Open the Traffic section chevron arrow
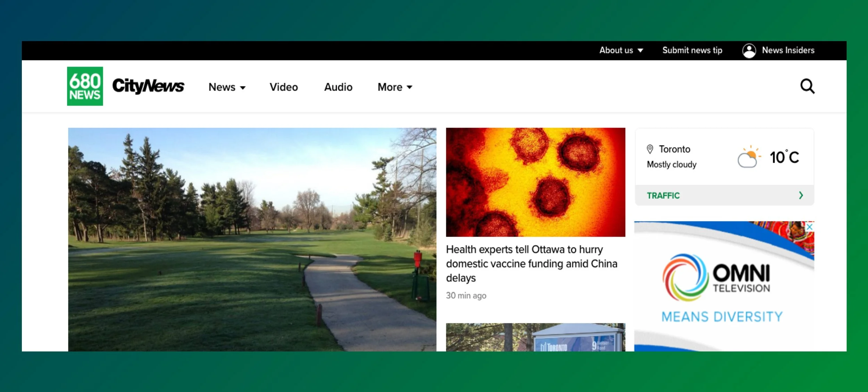The height and width of the screenshot is (392, 868). tap(801, 195)
